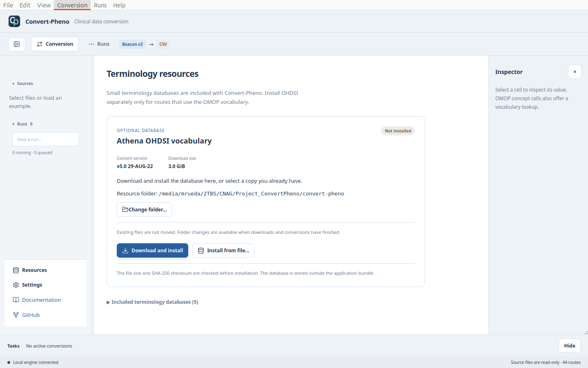Expand Included terminology databases (5)
The height and width of the screenshot is (368, 588).
point(152,302)
